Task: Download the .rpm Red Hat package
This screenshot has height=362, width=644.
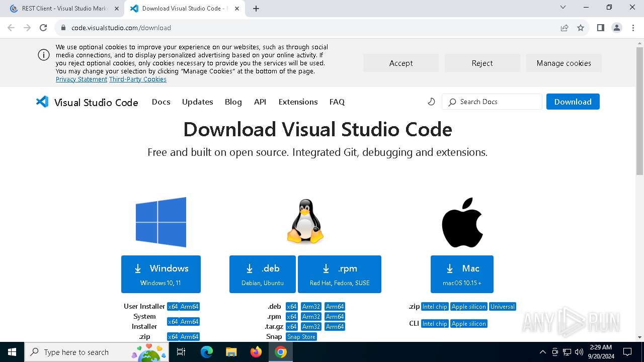Action: click(x=340, y=274)
